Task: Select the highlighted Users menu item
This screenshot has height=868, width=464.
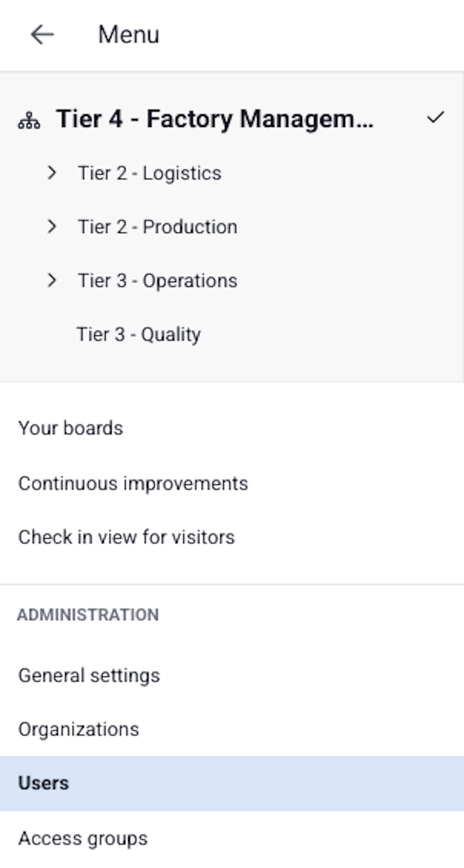Action: point(44,783)
